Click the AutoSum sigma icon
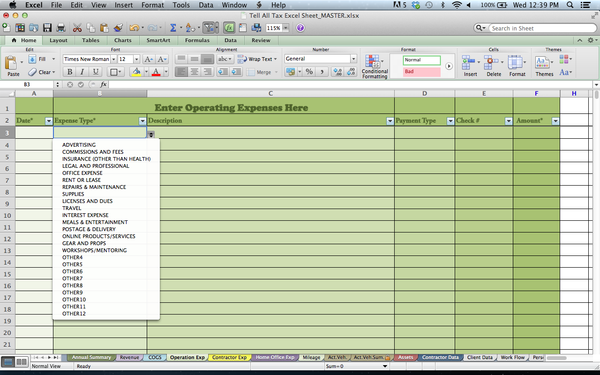The height and width of the screenshot is (375, 600). click(x=173, y=28)
